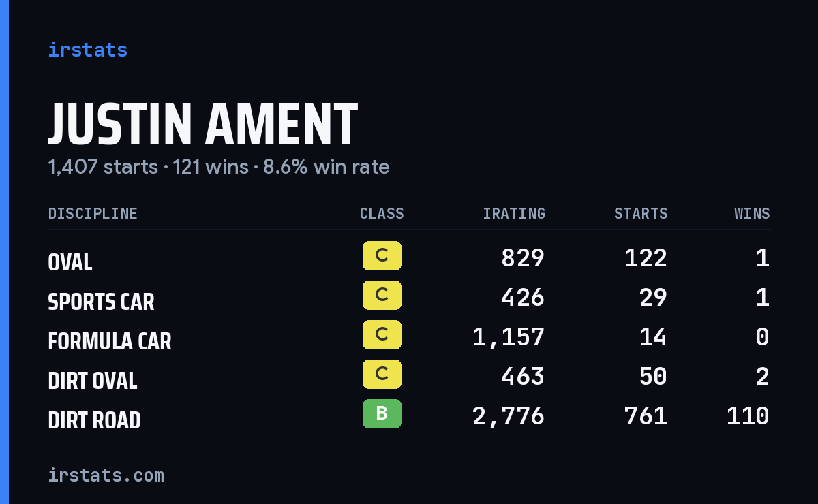Click the Dirt Road green B badge

coord(382,414)
